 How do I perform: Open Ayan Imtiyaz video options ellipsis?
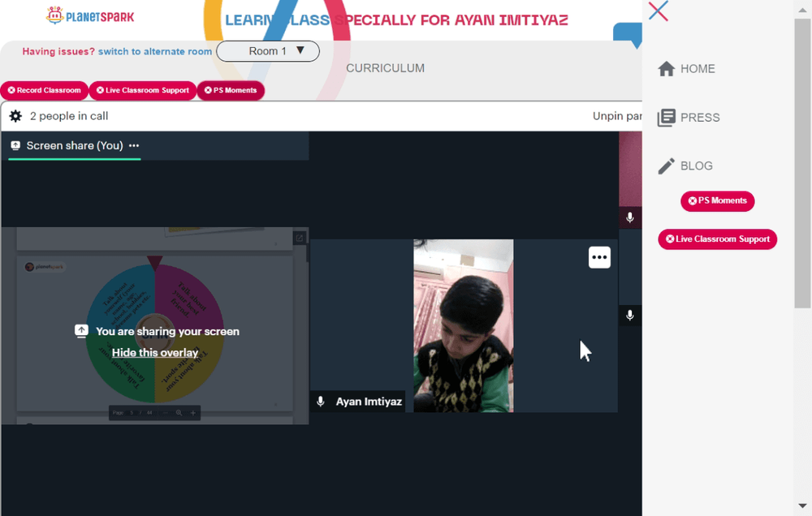[600, 257]
